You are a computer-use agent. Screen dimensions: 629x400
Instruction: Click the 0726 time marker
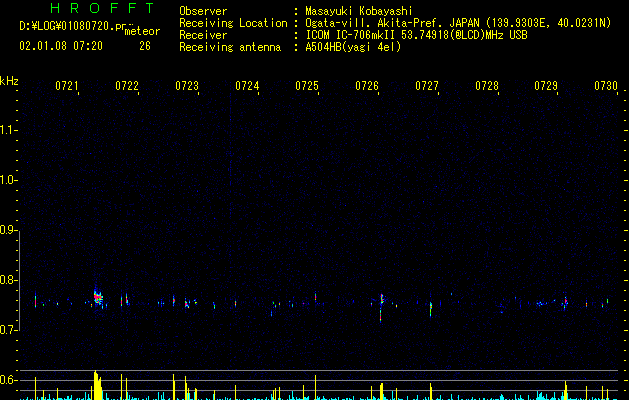367,86
